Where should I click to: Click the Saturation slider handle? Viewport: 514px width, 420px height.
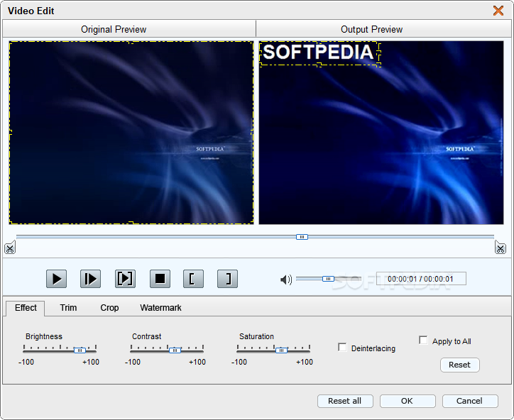281,350
